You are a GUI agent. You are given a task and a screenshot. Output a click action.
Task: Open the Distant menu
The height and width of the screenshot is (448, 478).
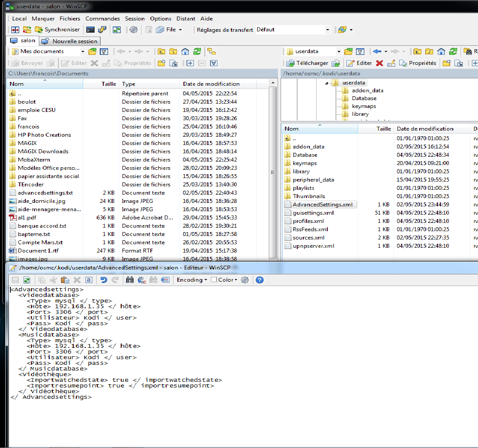pyautogui.click(x=186, y=19)
